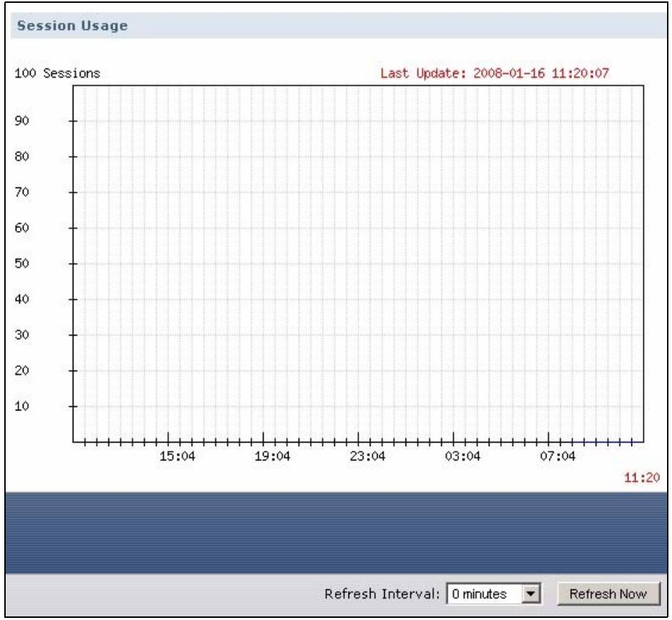
Task: Click the 80 label on the sessions axis
Action: [x=22, y=156]
